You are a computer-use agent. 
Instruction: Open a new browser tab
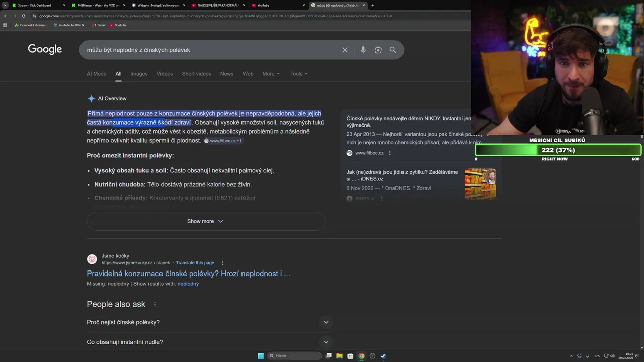pos(372,5)
